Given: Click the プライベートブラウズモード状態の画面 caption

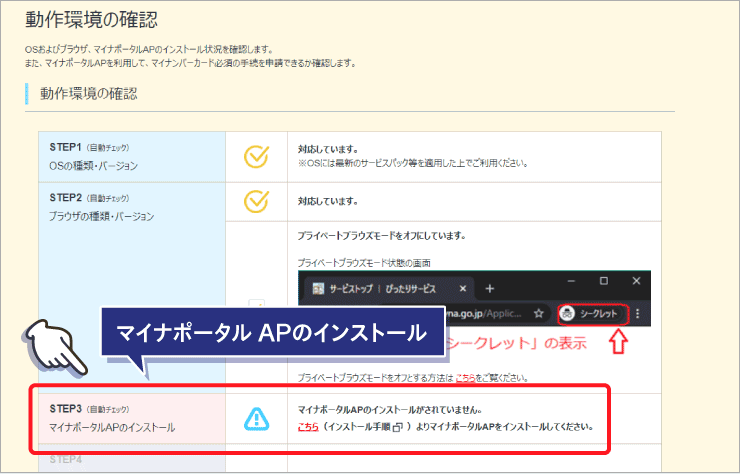Looking at the screenshot, I should 364,263.
